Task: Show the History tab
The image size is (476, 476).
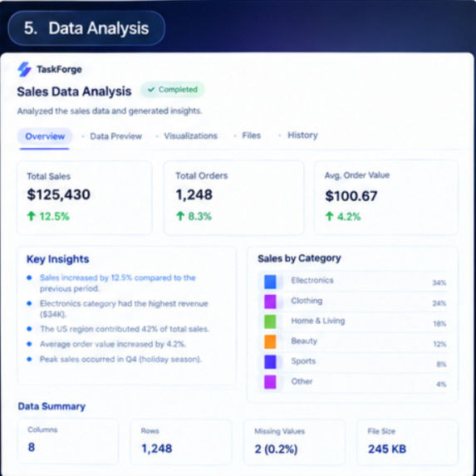Action: point(302,135)
